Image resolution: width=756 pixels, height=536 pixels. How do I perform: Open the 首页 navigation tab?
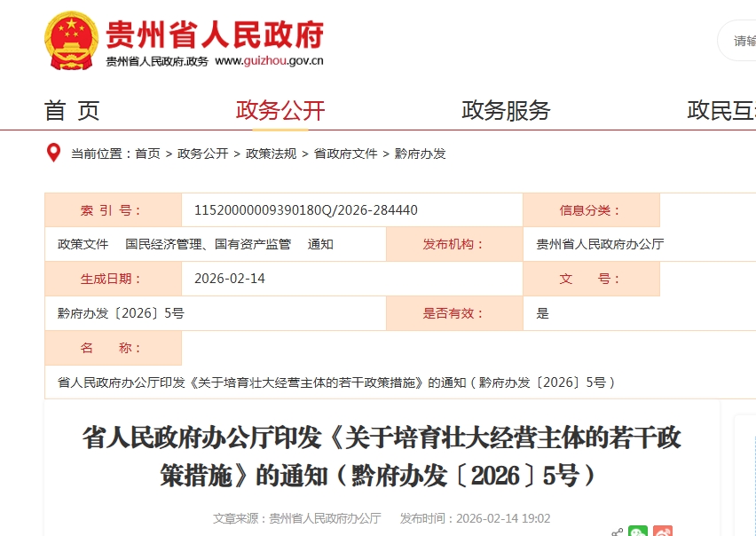click(x=72, y=110)
